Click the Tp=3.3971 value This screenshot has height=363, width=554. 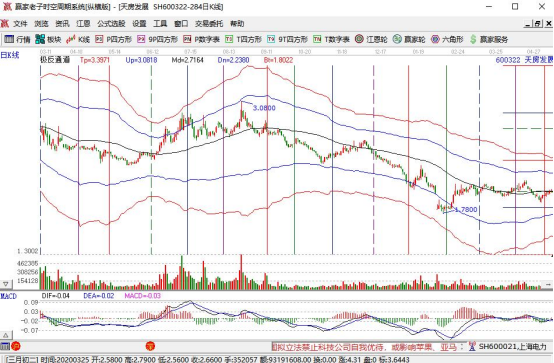95,60
